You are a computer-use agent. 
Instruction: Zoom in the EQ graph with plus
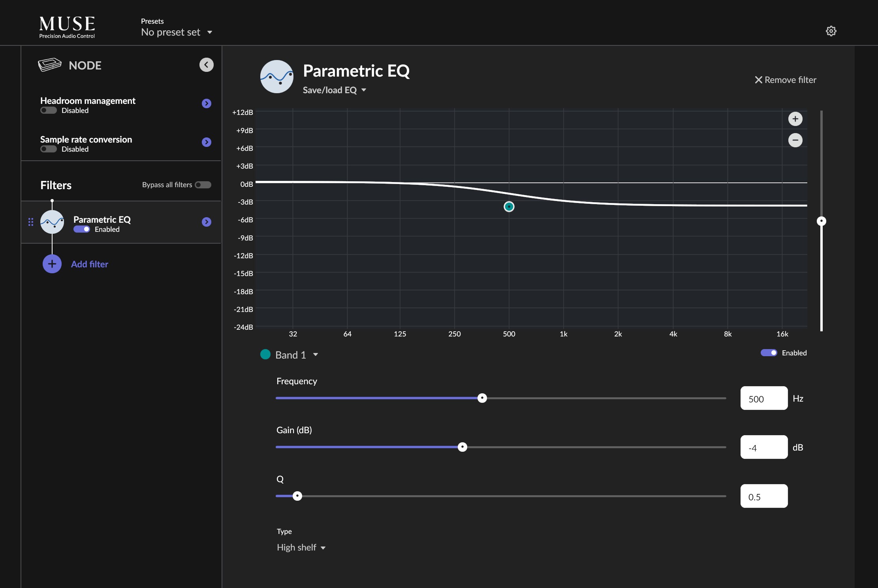[795, 119]
